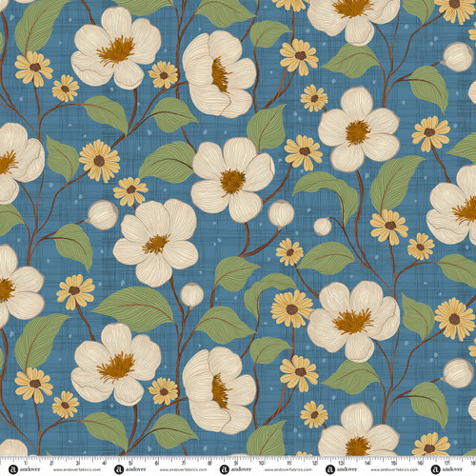Click the andover logo between ruler marks 4 and 5
This screenshot has height=476, width=476.
[x=119, y=469]
